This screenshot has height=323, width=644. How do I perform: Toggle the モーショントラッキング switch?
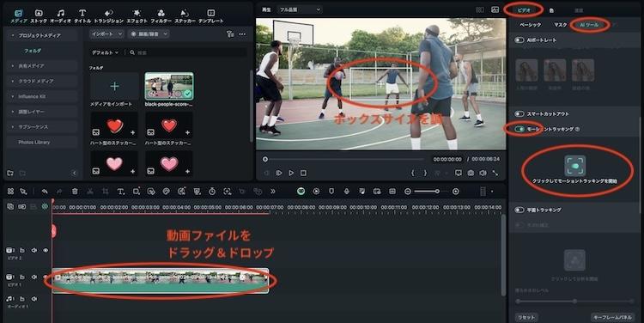pyautogui.click(x=519, y=129)
